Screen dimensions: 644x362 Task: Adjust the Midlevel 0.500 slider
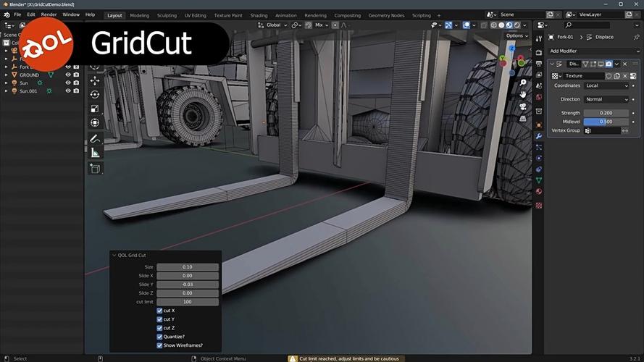coord(606,122)
